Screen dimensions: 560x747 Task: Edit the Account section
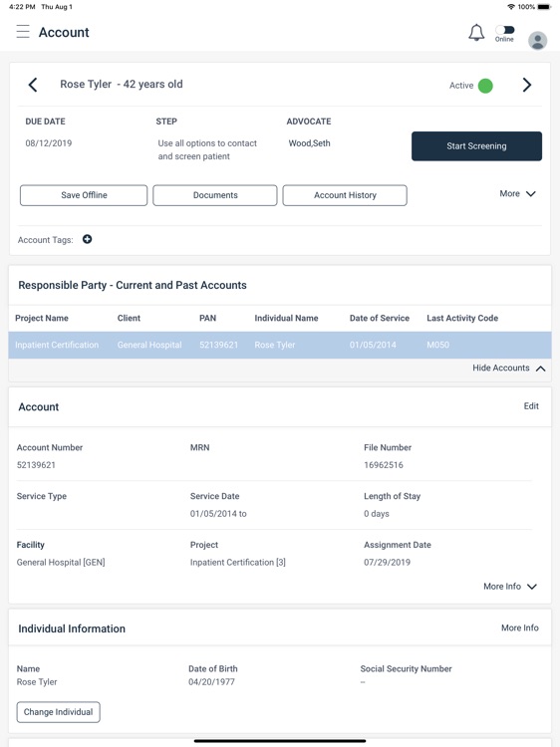coord(531,406)
